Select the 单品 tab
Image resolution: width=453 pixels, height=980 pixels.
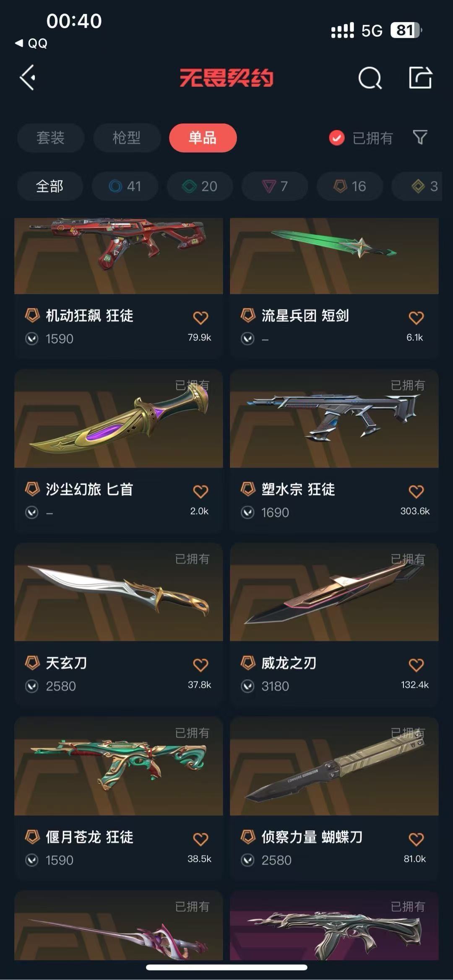pos(203,138)
